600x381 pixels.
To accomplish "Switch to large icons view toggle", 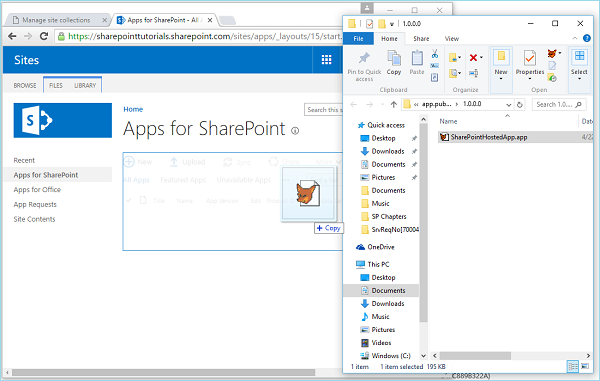I will click(x=585, y=366).
